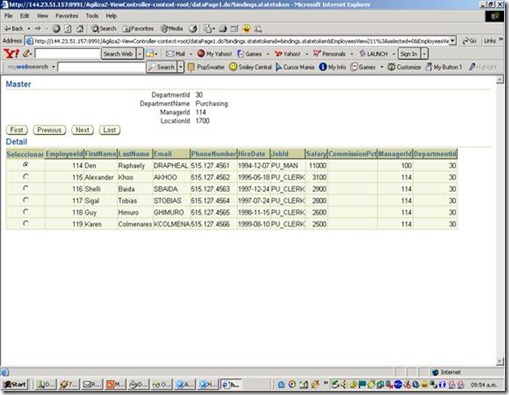
Task: Open My Yahoo! toolbar button
Action: [215, 54]
